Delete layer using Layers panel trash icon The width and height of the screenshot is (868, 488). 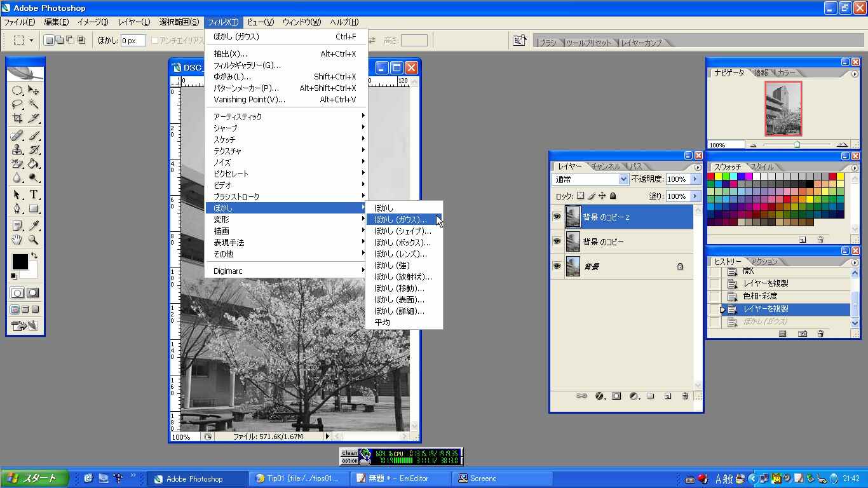[685, 396]
